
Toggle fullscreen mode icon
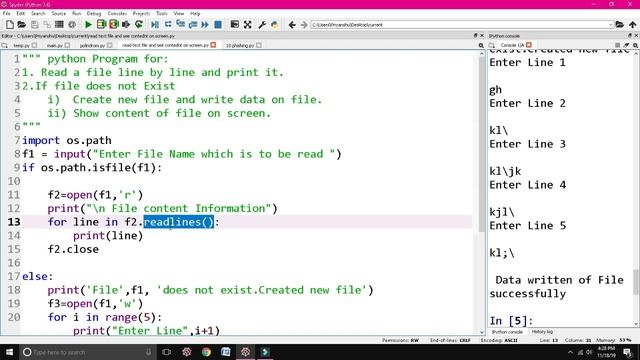click(247, 24)
